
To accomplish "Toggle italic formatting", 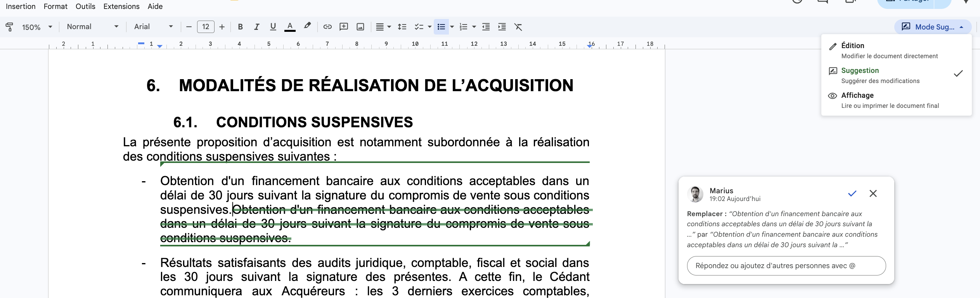I will [256, 27].
